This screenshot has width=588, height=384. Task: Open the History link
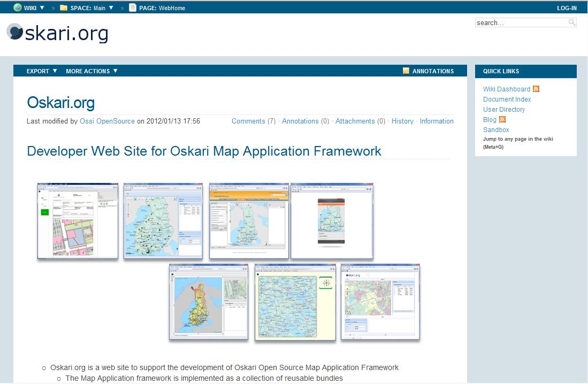point(402,121)
